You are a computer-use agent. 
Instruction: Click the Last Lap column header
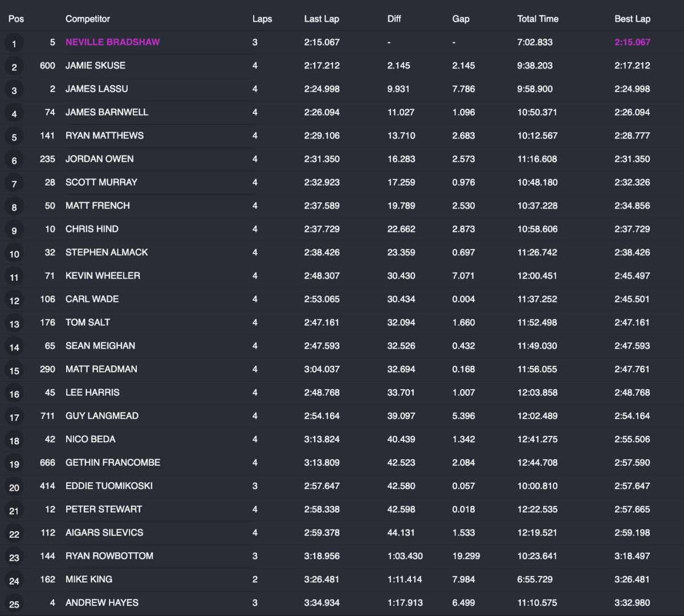[321, 19]
